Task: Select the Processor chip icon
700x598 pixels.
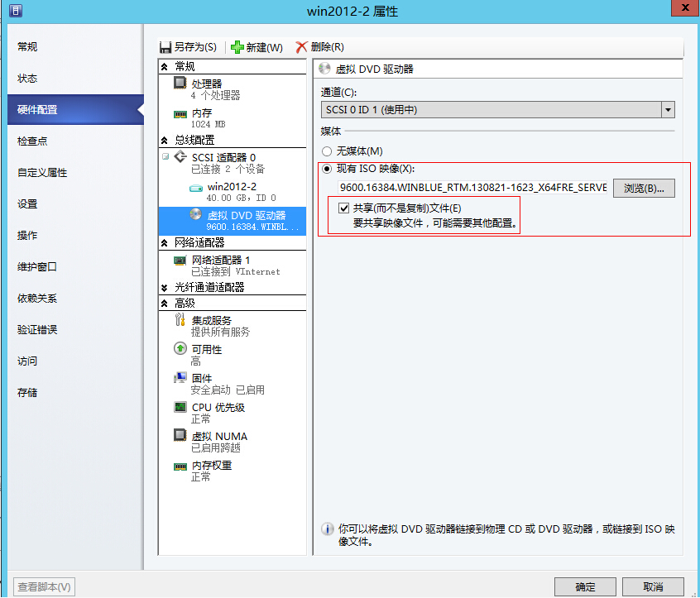Action: click(180, 83)
